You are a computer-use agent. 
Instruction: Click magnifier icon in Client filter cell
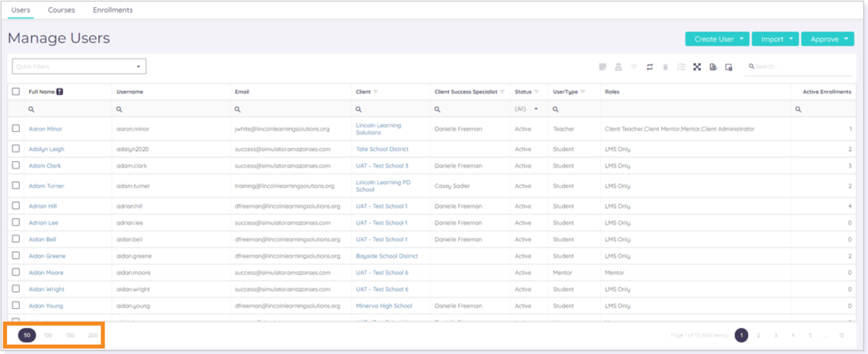359,109
